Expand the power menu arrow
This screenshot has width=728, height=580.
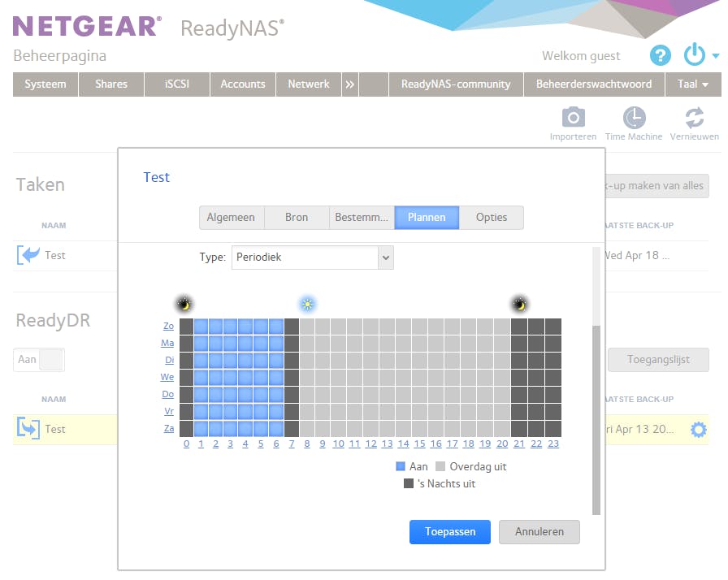point(716,56)
